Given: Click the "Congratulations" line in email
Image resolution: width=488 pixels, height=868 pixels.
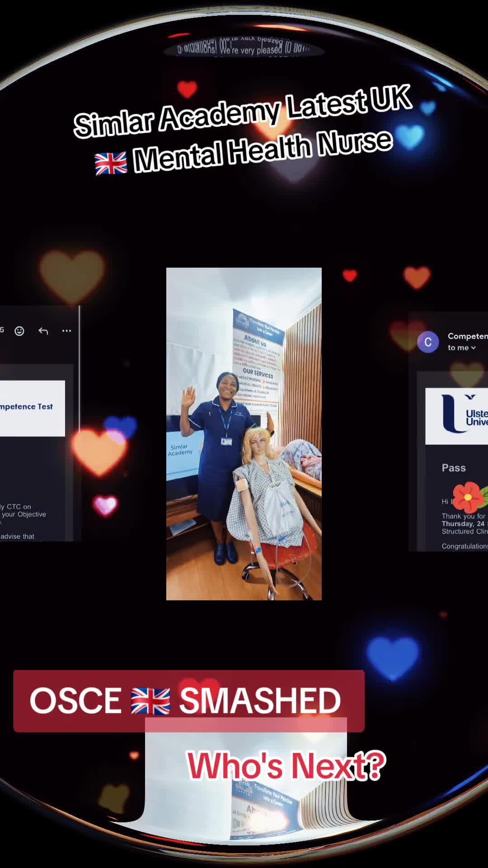Looking at the screenshot, I should (465, 546).
